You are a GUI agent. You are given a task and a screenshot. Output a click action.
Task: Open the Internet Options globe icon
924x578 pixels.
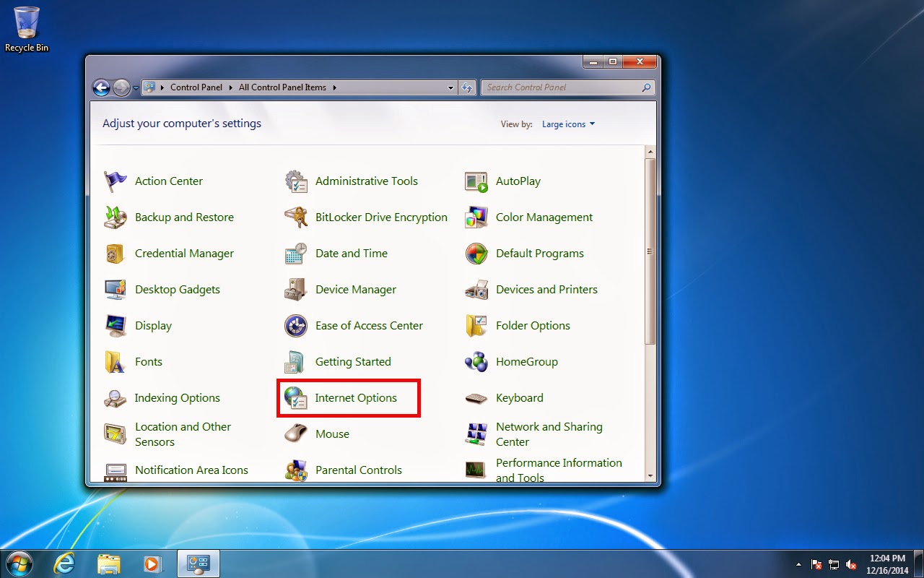pos(296,398)
